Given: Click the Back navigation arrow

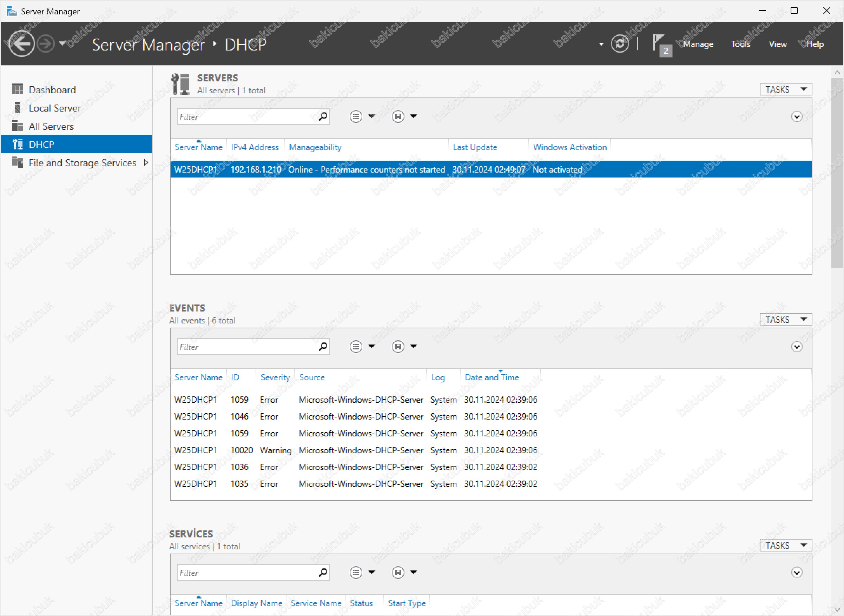Looking at the screenshot, I should (x=21, y=44).
